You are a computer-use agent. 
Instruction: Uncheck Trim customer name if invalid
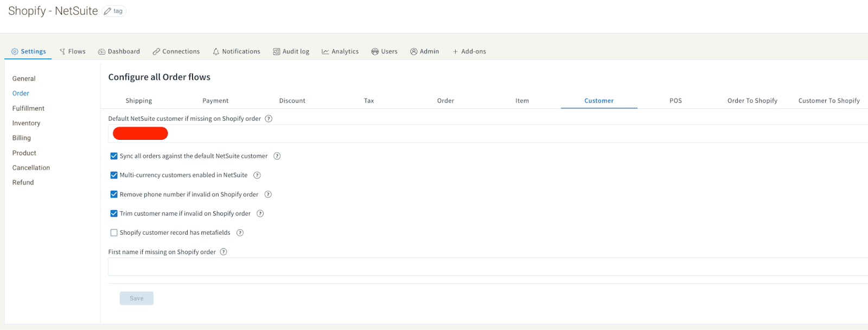click(114, 213)
